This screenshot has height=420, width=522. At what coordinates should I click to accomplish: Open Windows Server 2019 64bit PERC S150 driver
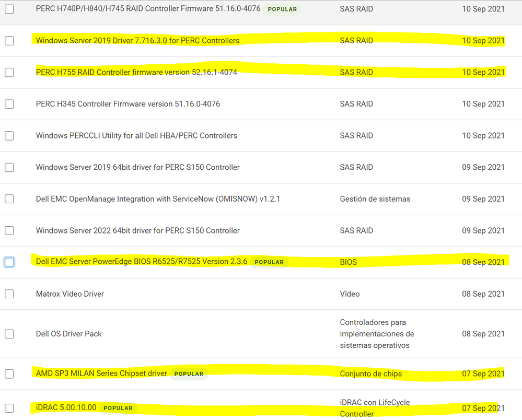[x=138, y=167]
